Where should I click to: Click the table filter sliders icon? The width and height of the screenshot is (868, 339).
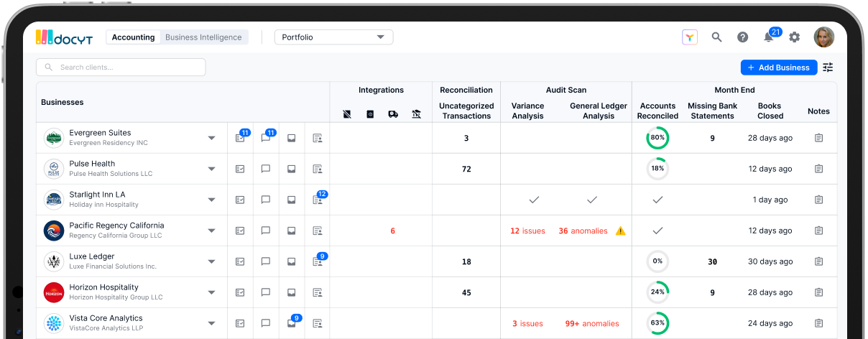click(828, 67)
